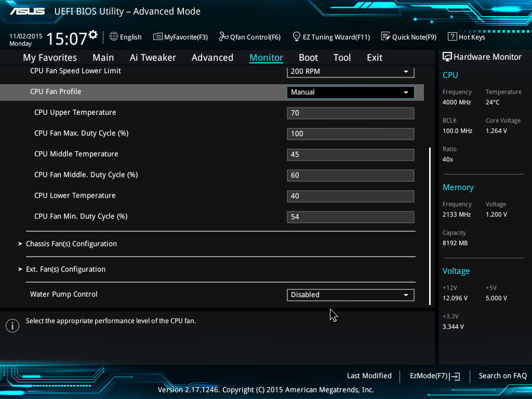The width and height of the screenshot is (532, 399).
Task: Open MyFavorite(F3) from the top toolbar
Action: pyautogui.click(x=180, y=37)
